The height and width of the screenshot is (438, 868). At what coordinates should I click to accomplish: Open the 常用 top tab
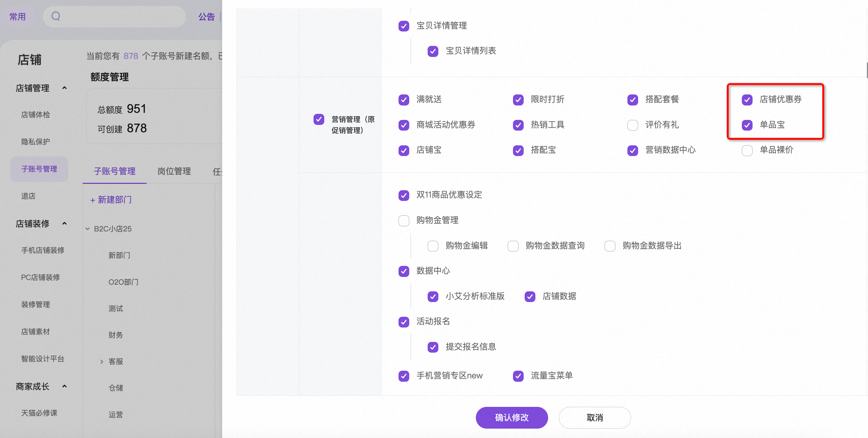point(17,16)
